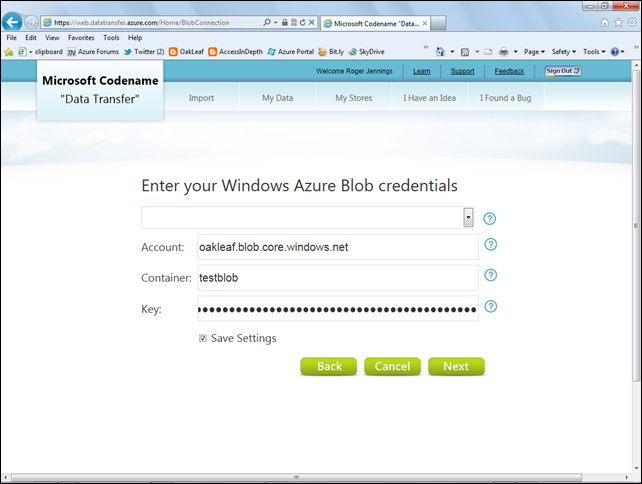This screenshot has height=484, width=642.
Task: Close the Microsoft Codename Data tab
Action: (425, 23)
